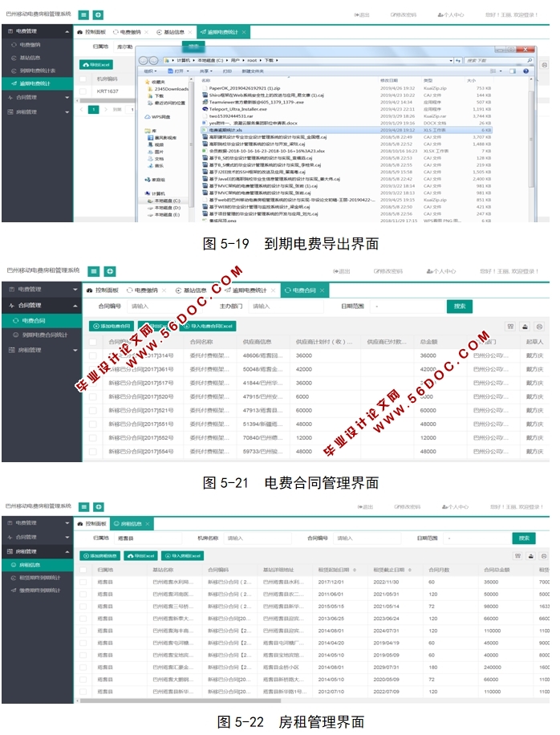Viewport: 560px width, 735px height.
Task: Expand 电费管理 menu in Figure 5-21 sidebar
Action: coord(43,290)
